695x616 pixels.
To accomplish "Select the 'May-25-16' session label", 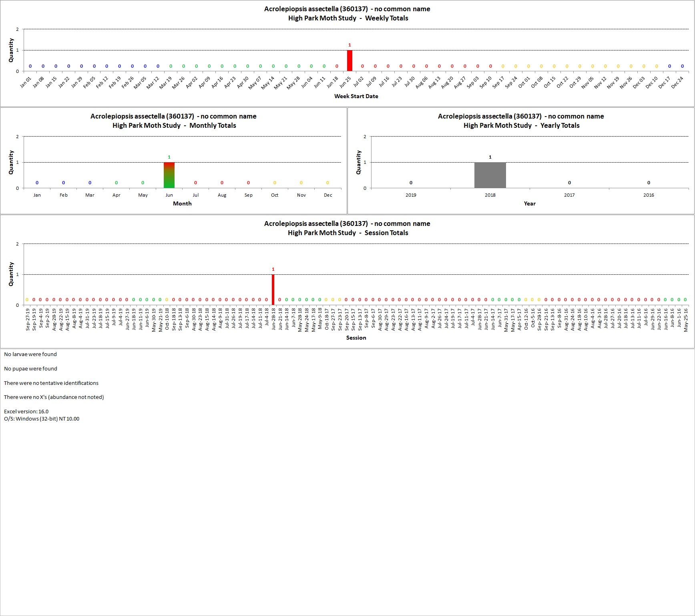I will (686, 319).
